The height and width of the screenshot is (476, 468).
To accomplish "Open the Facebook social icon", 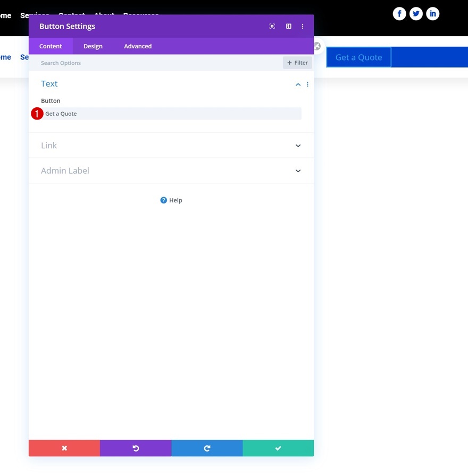I will click(x=399, y=13).
